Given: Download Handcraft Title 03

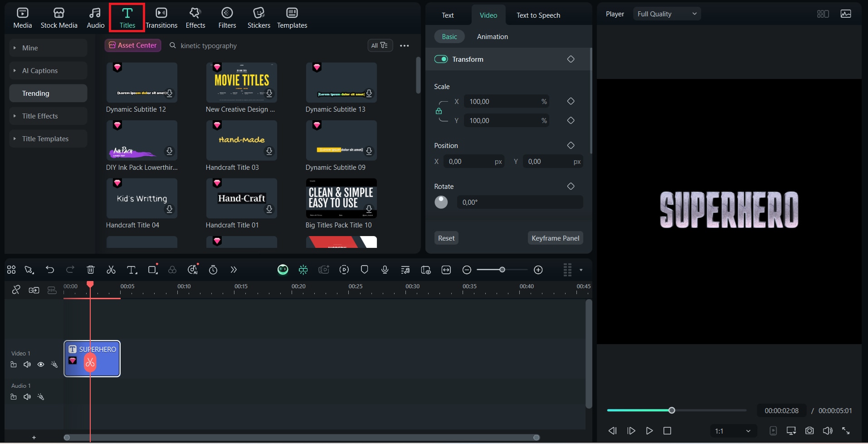Looking at the screenshot, I should pos(269,151).
